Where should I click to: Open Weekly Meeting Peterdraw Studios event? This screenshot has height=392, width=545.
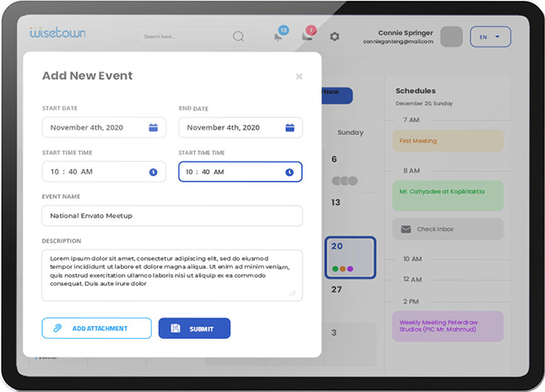[x=448, y=326]
